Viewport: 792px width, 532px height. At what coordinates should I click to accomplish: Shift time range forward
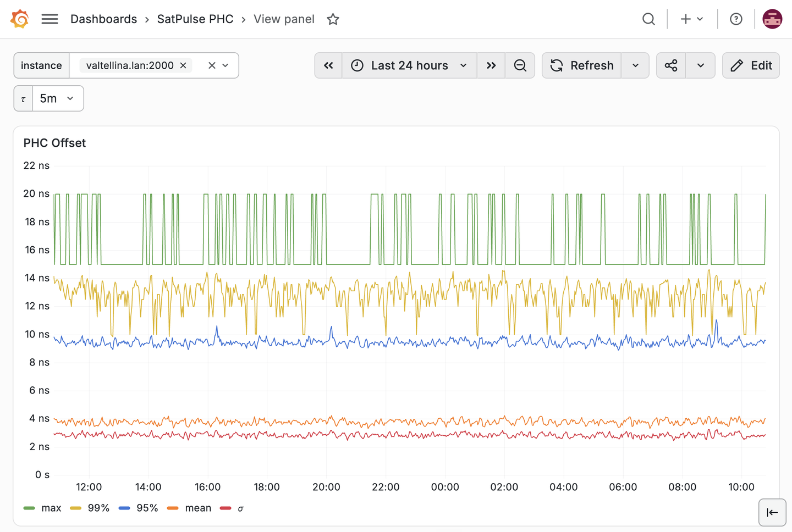click(491, 65)
